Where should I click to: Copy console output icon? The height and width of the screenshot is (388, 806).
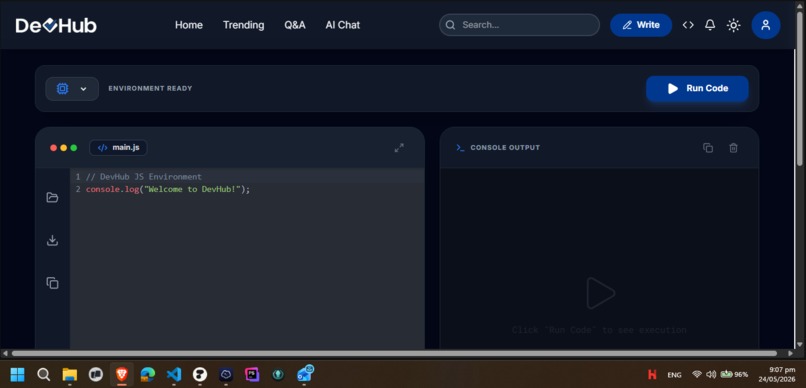(708, 147)
